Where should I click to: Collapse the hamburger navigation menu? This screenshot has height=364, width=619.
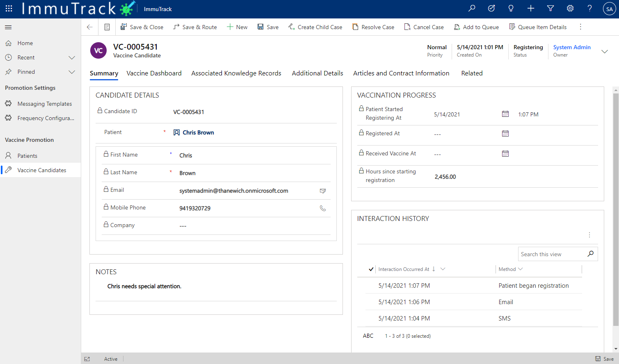tap(8, 27)
